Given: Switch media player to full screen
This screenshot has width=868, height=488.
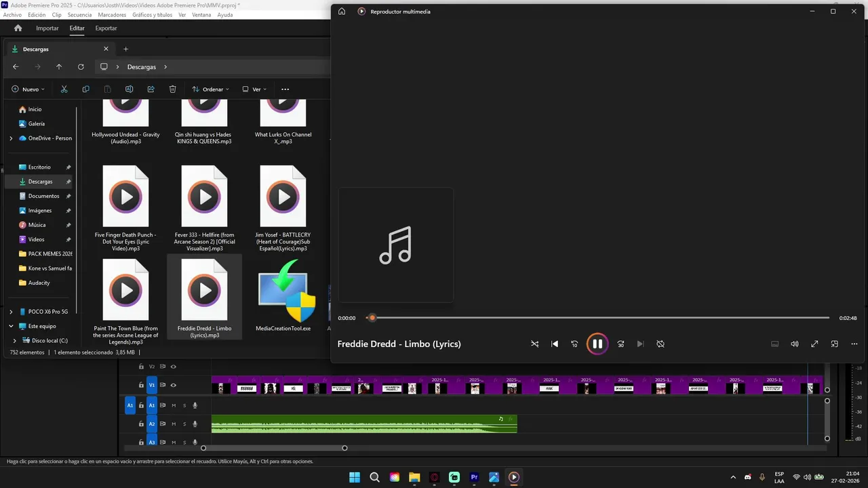Looking at the screenshot, I should pyautogui.click(x=814, y=344).
